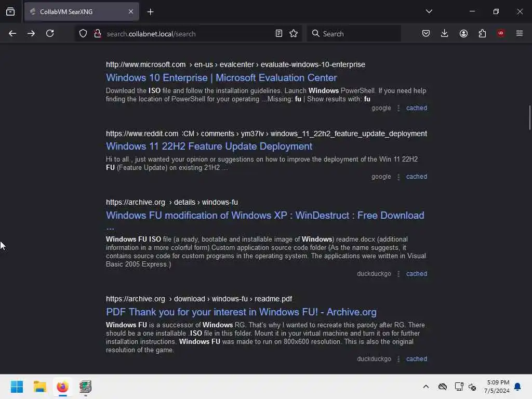This screenshot has width=532, height=399.
Task: Click the address bar showing search.collabnet.local/search
Action: [x=188, y=34]
